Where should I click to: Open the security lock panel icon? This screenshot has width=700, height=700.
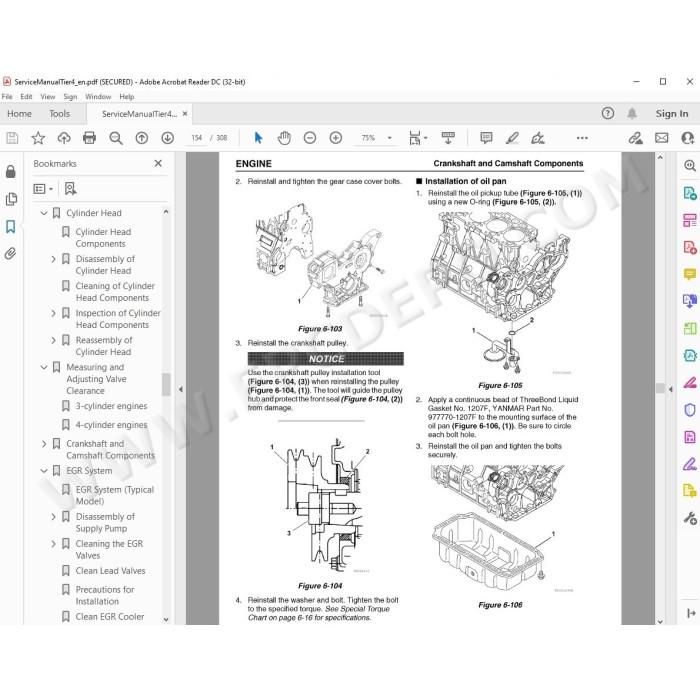[x=11, y=171]
